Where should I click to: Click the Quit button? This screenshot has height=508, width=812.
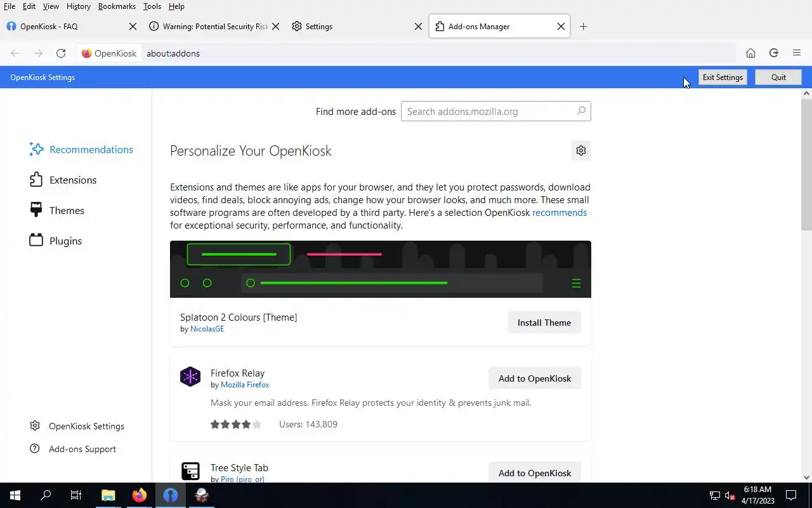pyautogui.click(x=778, y=77)
